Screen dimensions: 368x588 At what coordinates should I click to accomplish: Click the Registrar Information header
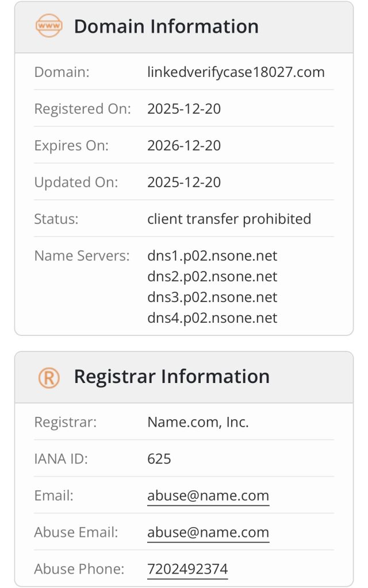171,377
